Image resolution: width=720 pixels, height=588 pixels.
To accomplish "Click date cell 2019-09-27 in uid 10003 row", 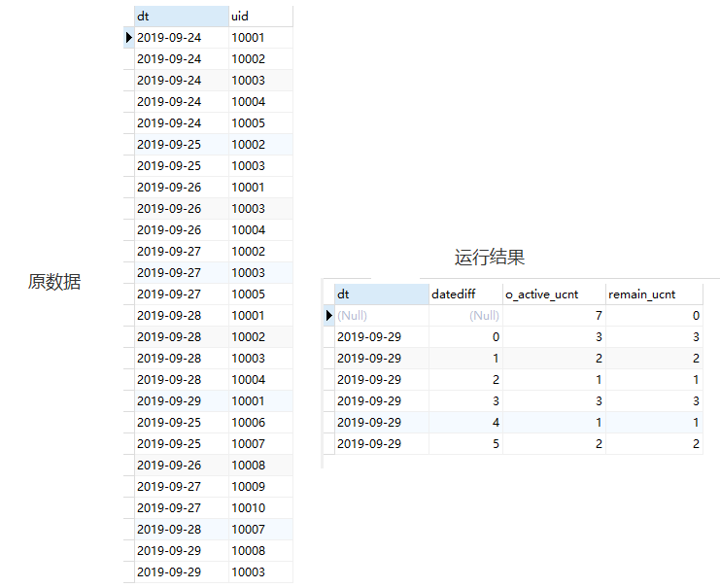I will 182,272.
